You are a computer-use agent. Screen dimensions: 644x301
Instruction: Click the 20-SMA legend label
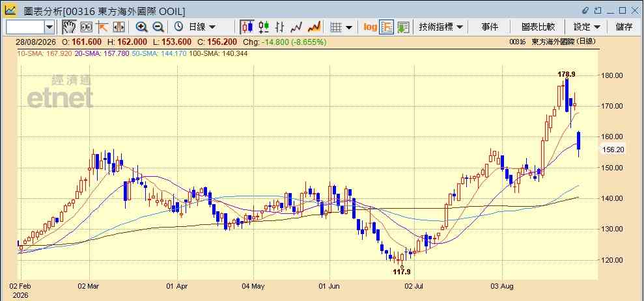pos(102,53)
